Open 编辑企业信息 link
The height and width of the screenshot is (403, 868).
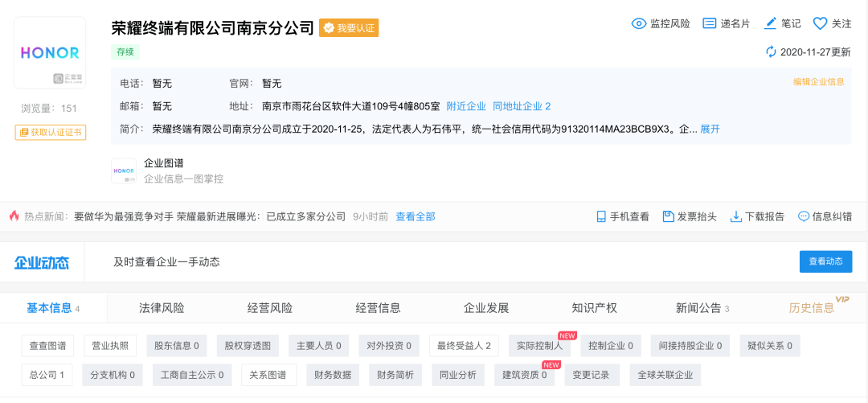819,82
